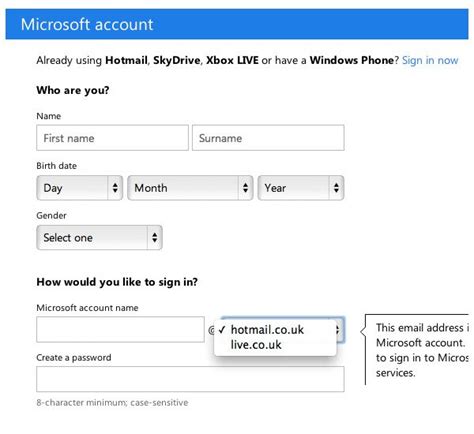The width and height of the screenshot is (474, 434).
Task: Expand the Gender 'Select one' dropdown
Action: point(99,238)
